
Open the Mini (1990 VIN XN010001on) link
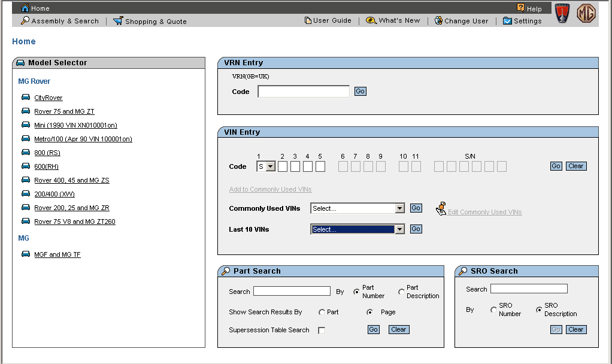point(75,125)
